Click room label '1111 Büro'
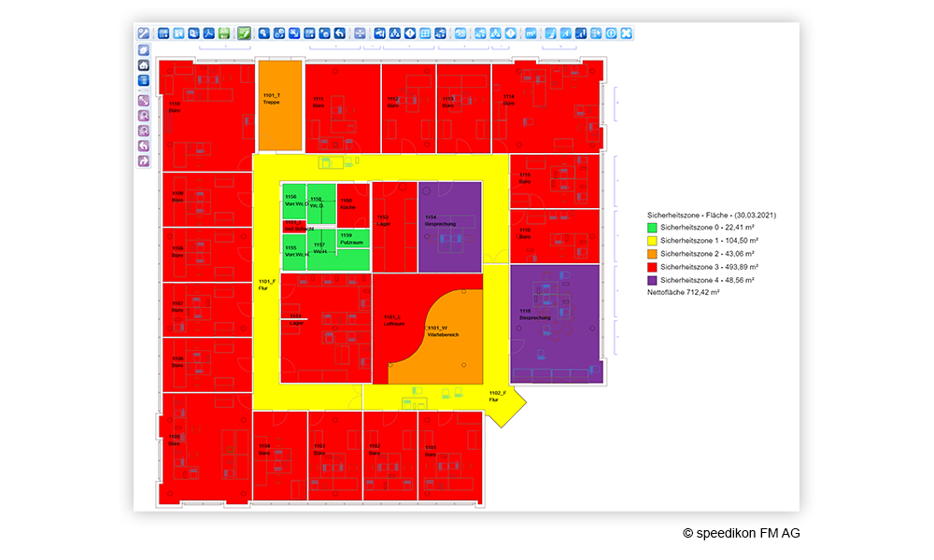 pos(318,103)
